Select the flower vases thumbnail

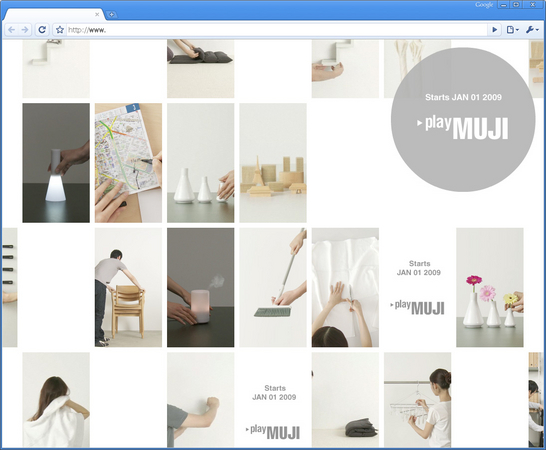click(x=490, y=287)
